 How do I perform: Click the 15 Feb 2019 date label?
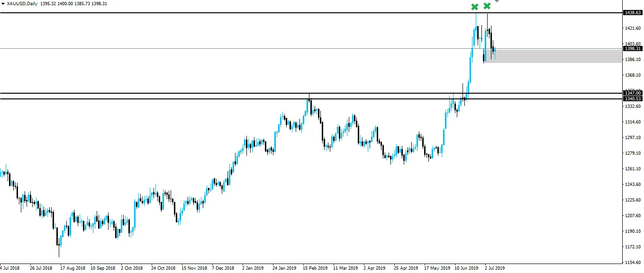pos(315,268)
